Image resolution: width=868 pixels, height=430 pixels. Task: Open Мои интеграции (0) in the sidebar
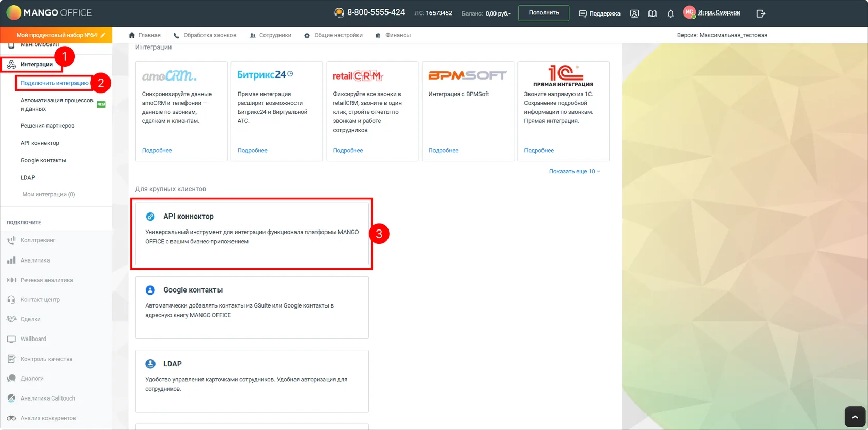point(49,195)
